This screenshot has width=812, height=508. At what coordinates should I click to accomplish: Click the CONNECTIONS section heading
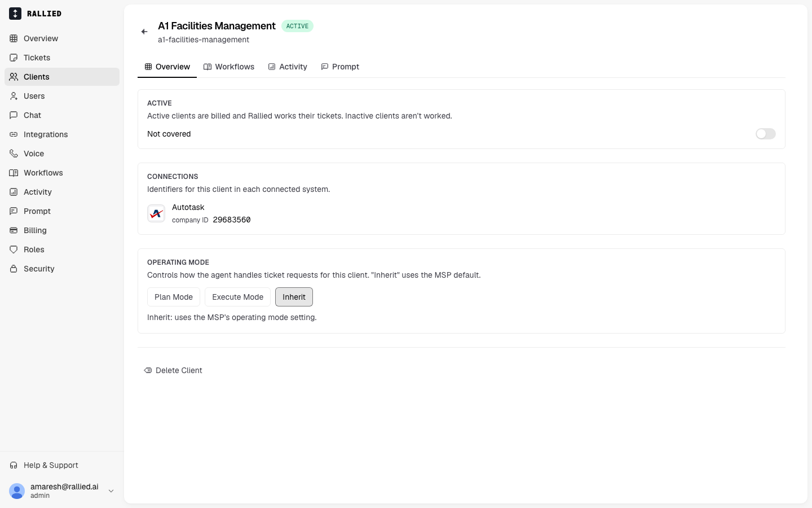click(x=173, y=177)
